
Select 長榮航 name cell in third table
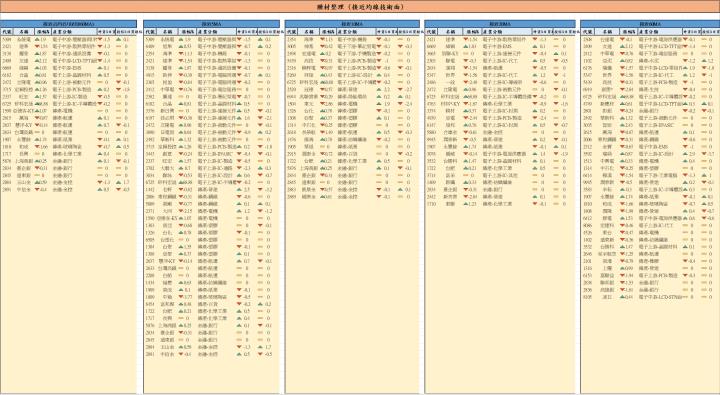(309, 132)
